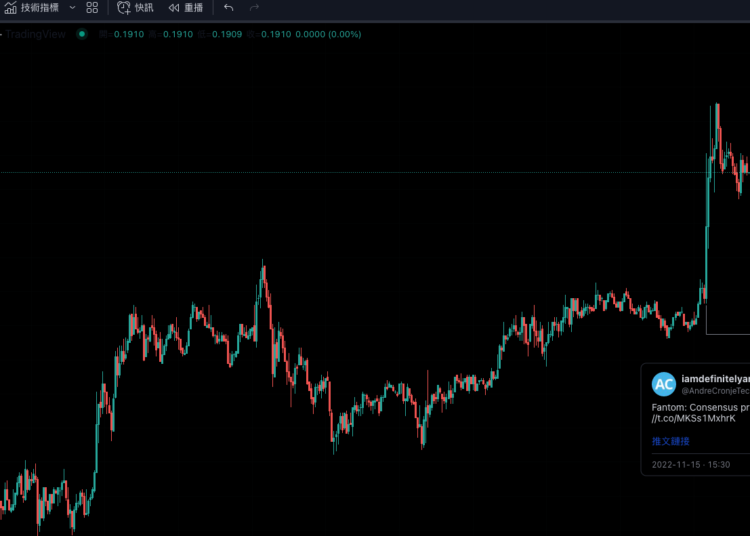Click the 快訊 alarm clock icon
This screenshot has height=536, width=750.
tap(124, 8)
